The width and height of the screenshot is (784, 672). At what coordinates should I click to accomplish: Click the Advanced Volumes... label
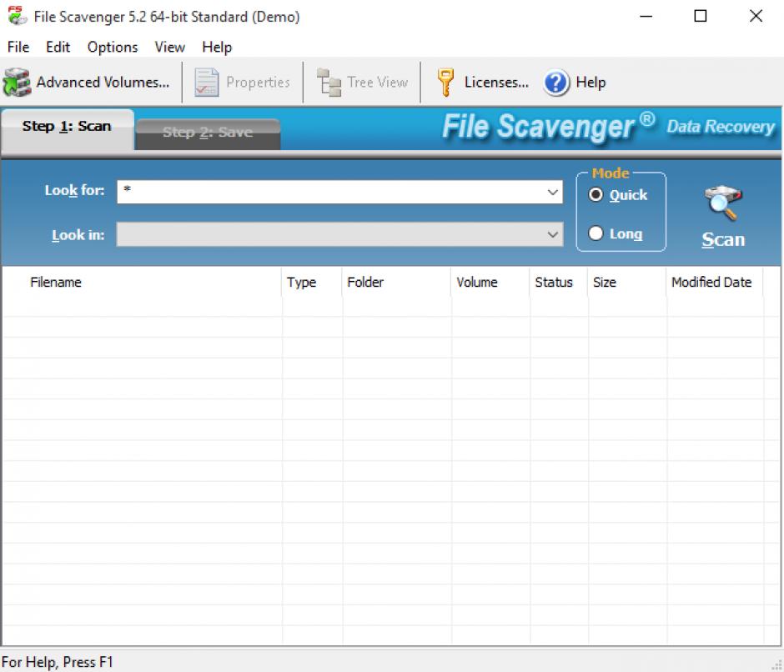103,82
